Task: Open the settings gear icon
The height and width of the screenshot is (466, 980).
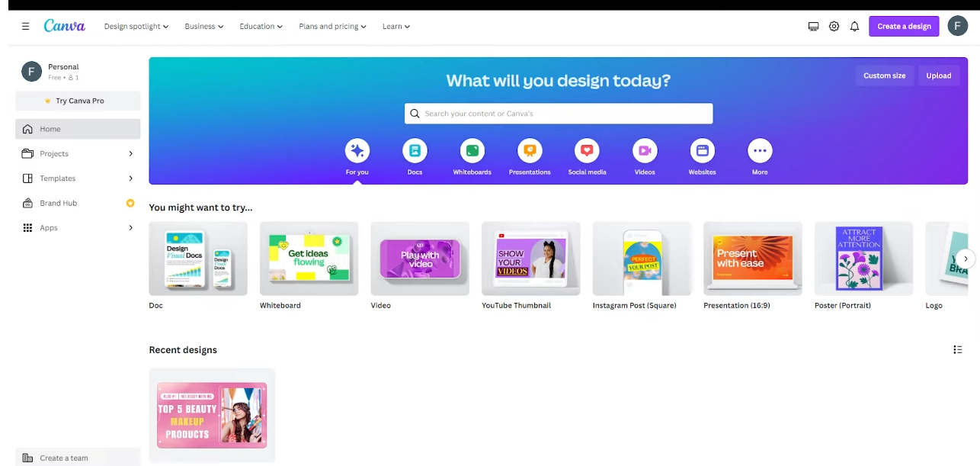Action: point(834,26)
